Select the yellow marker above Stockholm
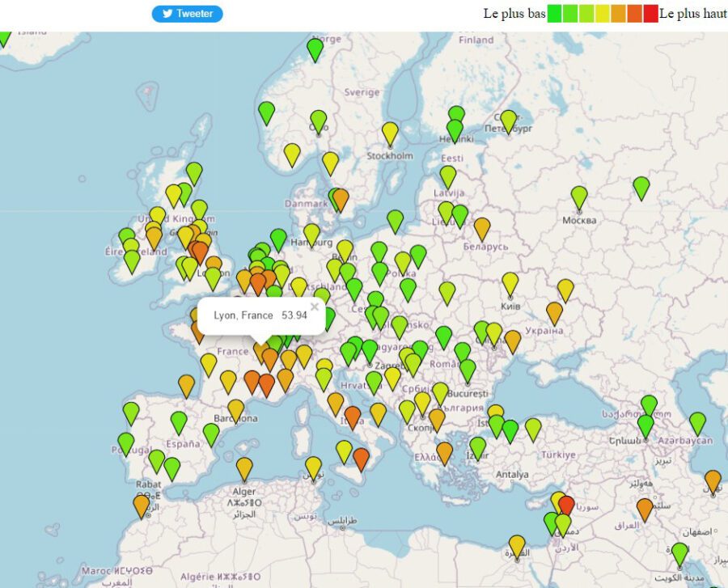Viewport: 728px width, 588px height. (390, 132)
